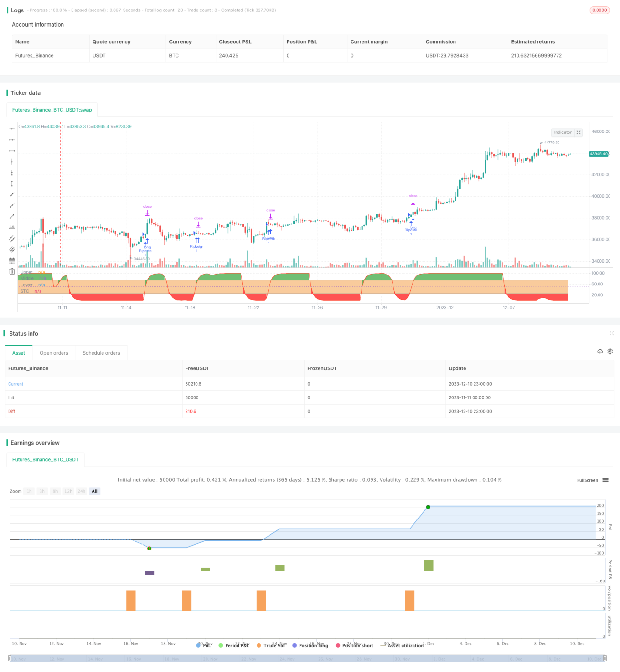The image size is (620, 672).
Task: Switch to the Schedule orders tab
Action: click(101, 353)
